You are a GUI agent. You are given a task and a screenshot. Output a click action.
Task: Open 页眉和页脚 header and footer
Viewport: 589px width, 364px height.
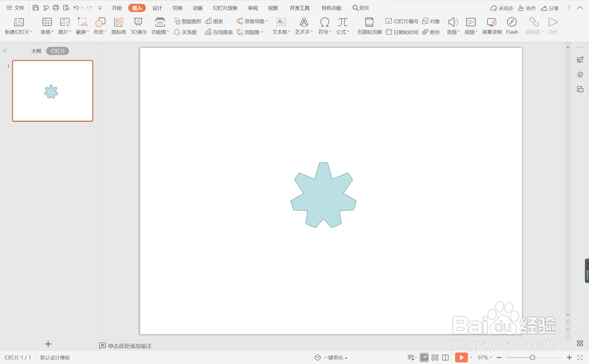coord(369,26)
